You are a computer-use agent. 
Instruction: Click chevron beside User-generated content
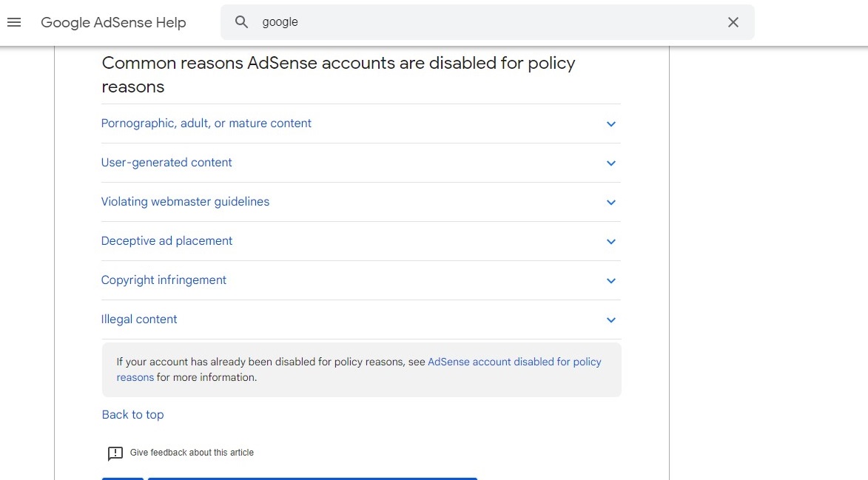[611, 163]
